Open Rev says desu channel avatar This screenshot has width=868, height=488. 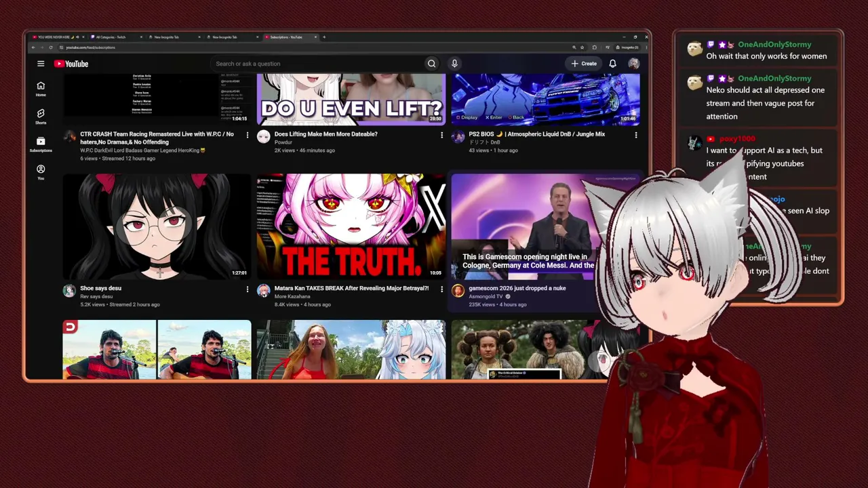(69, 291)
